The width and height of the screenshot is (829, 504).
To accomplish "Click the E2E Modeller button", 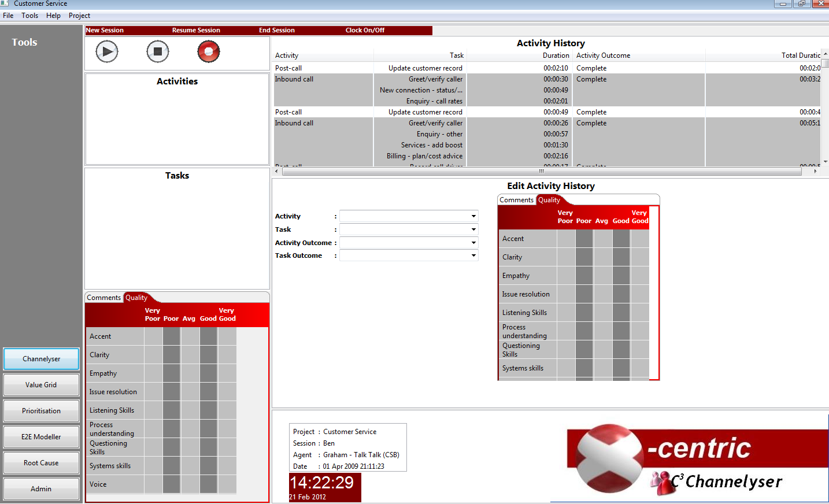I will (x=41, y=437).
